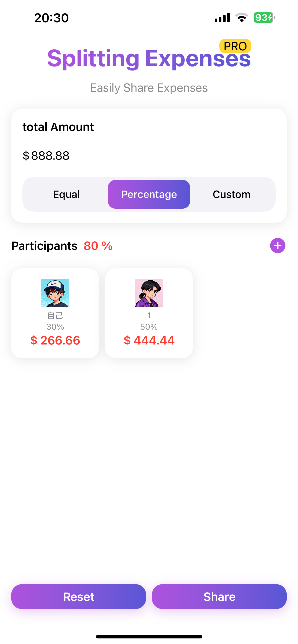The height and width of the screenshot is (644, 298).
Task: Tap the 20:30 clock in status bar
Action: 52,18
